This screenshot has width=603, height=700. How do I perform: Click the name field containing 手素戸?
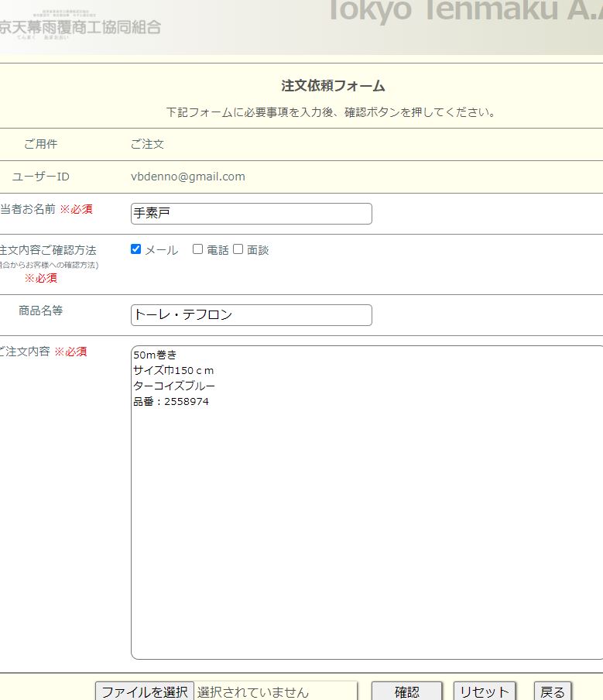[252, 214]
